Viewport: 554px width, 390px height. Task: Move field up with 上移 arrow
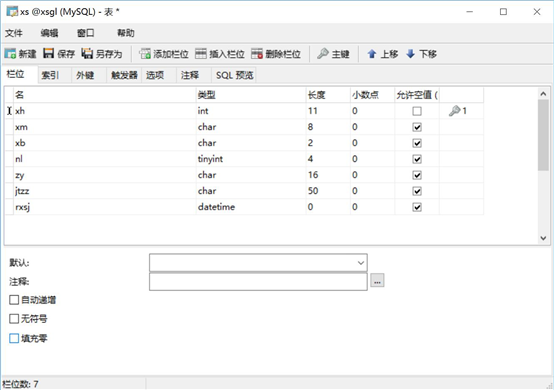coord(382,54)
